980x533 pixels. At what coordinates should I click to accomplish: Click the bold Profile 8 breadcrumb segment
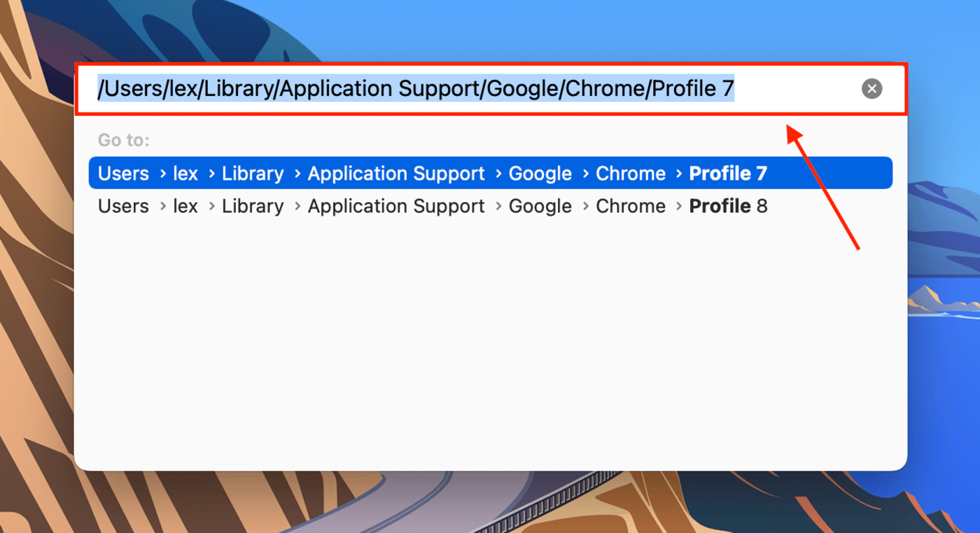coord(728,206)
